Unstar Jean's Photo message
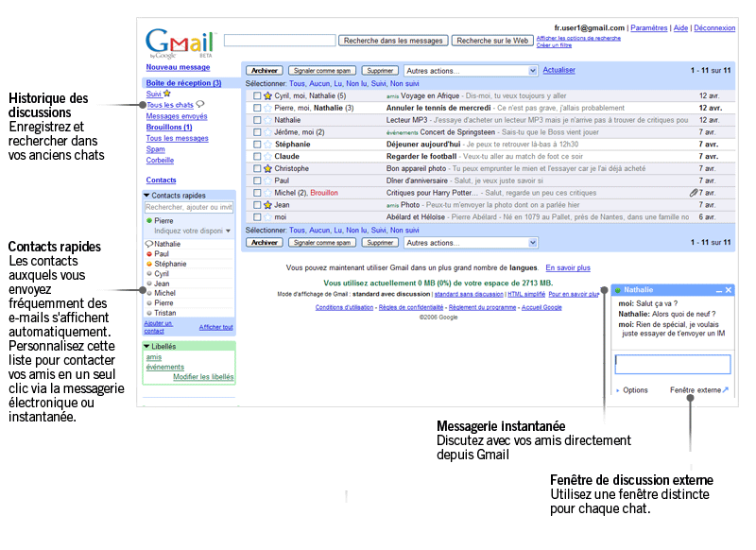The width and height of the screenshot is (756, 550). (268, 205)
